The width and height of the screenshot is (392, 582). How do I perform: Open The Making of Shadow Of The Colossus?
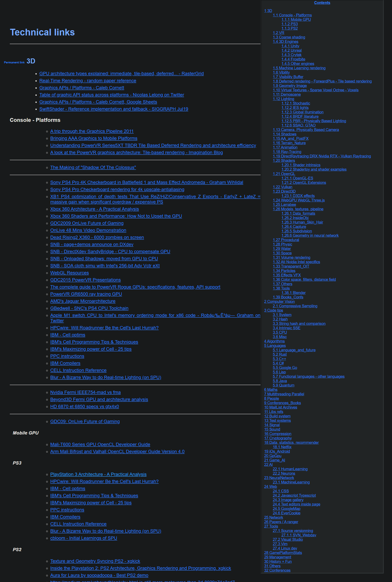(93, 167)
